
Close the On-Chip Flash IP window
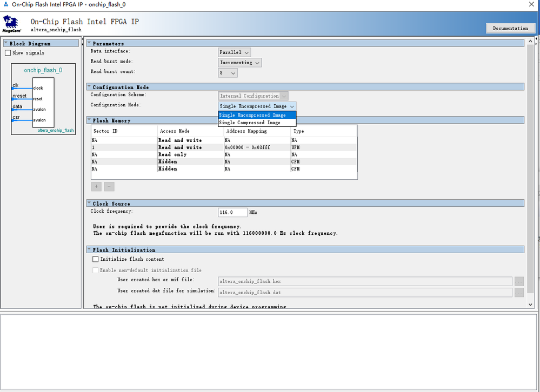(532, 4)
